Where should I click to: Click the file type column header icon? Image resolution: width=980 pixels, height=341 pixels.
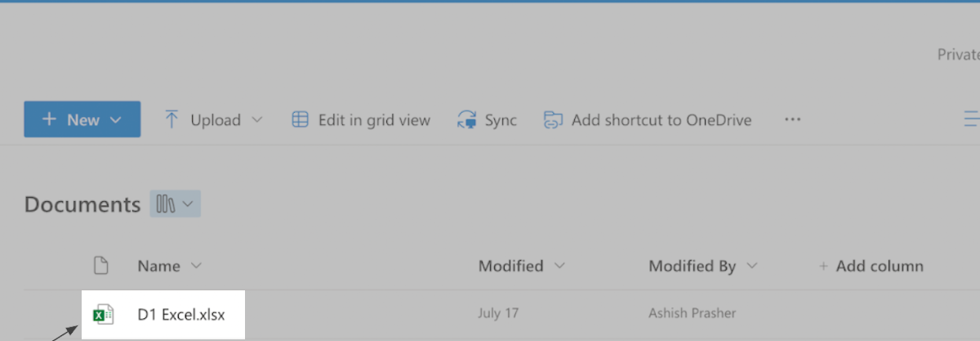(100, 266)
